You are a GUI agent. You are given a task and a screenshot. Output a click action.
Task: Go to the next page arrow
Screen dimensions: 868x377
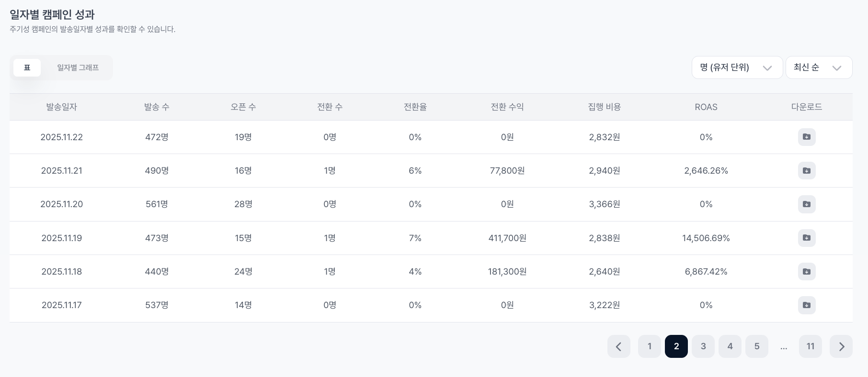[841, 346]
